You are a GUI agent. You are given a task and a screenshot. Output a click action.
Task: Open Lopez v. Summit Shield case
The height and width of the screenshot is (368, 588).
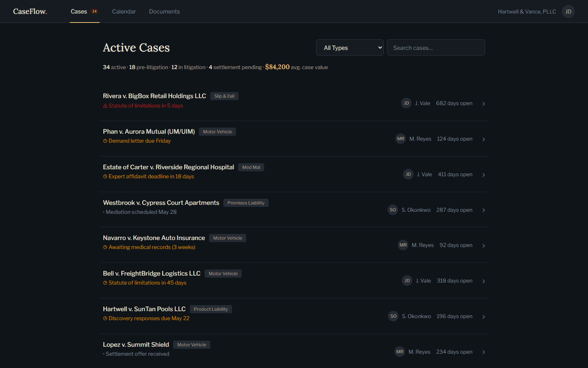click(294, 352)
